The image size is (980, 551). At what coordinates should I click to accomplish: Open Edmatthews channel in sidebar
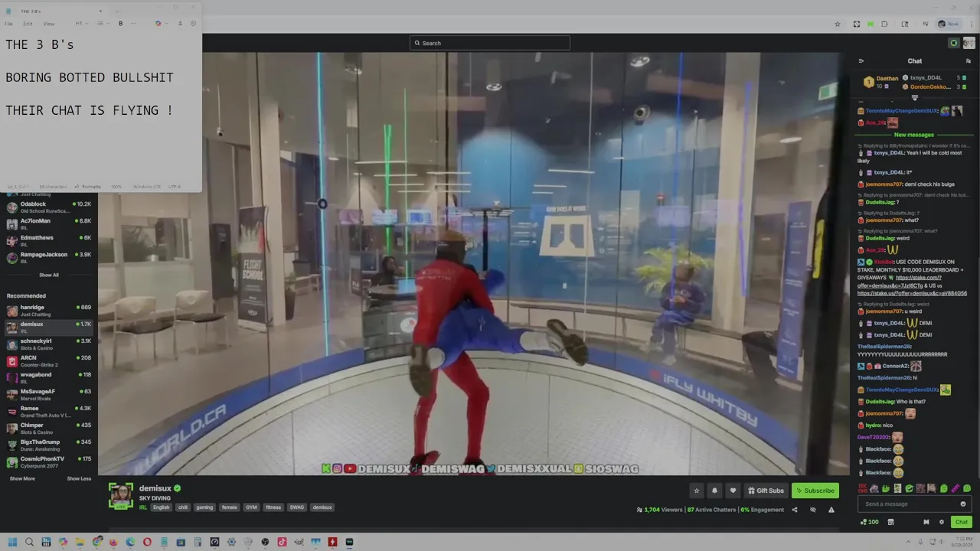(x=49, y=241)
